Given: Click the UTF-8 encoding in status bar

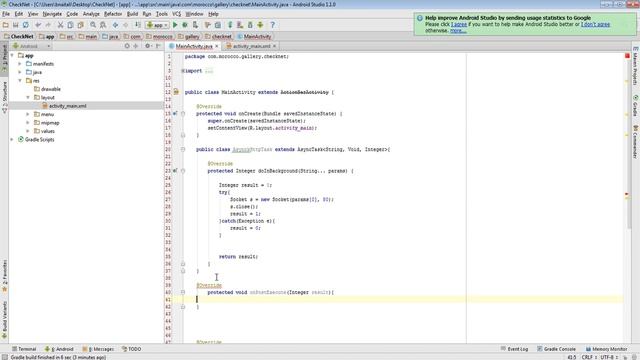Looking at the screenshot, I should (609, 357).
